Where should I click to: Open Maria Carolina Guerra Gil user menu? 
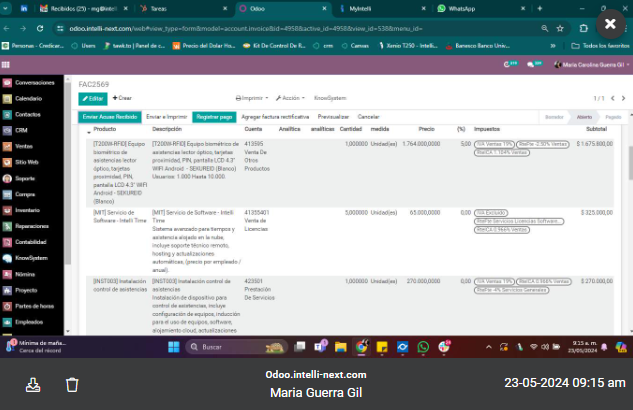pyautogui.click(x=591, y=65)
